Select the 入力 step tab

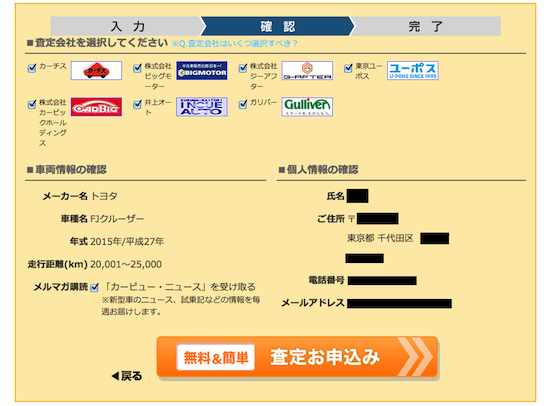(128, 26)
